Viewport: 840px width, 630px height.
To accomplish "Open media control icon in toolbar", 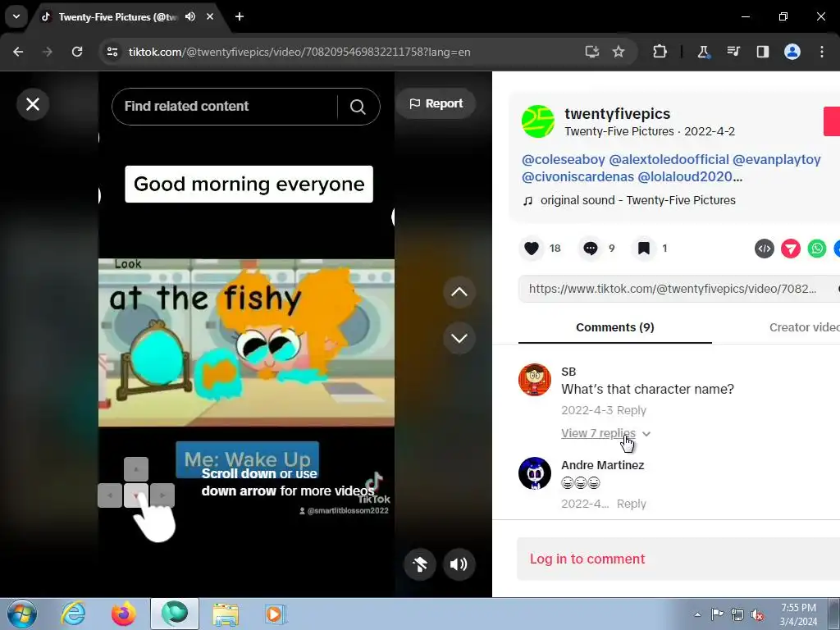I will click(x=733, y=52).
